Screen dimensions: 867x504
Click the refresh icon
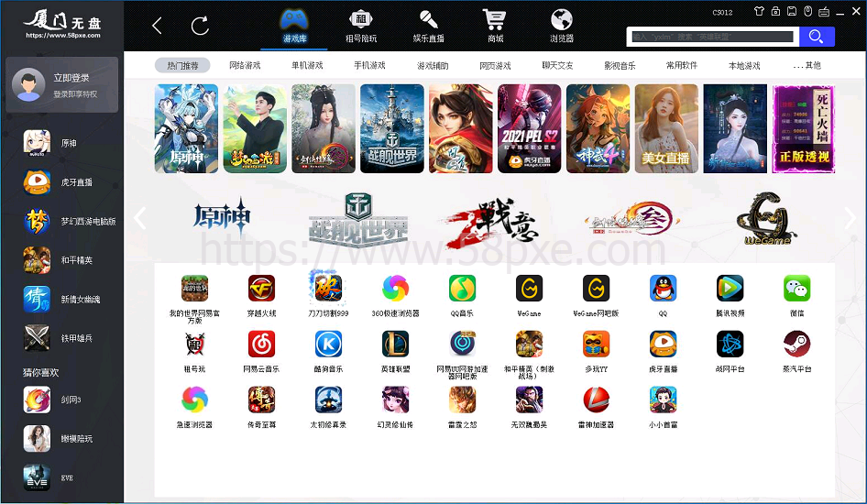(x=200, y=26)
